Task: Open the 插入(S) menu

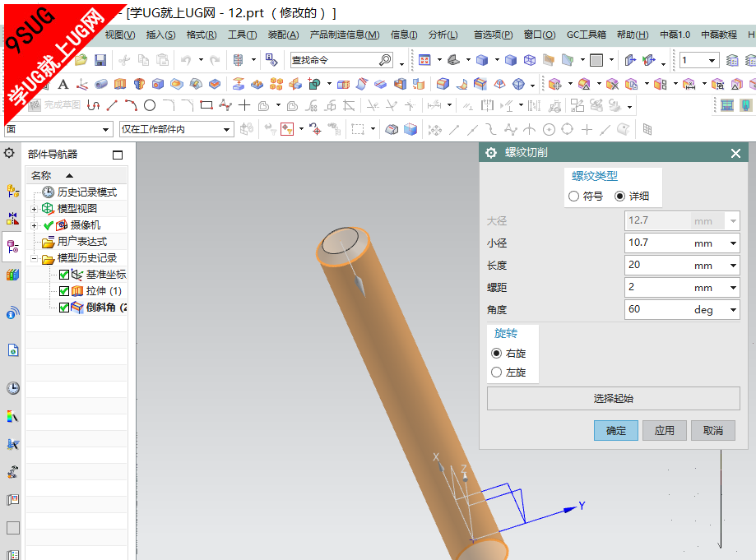Action: pyautogui.click(x=160, y=35)
